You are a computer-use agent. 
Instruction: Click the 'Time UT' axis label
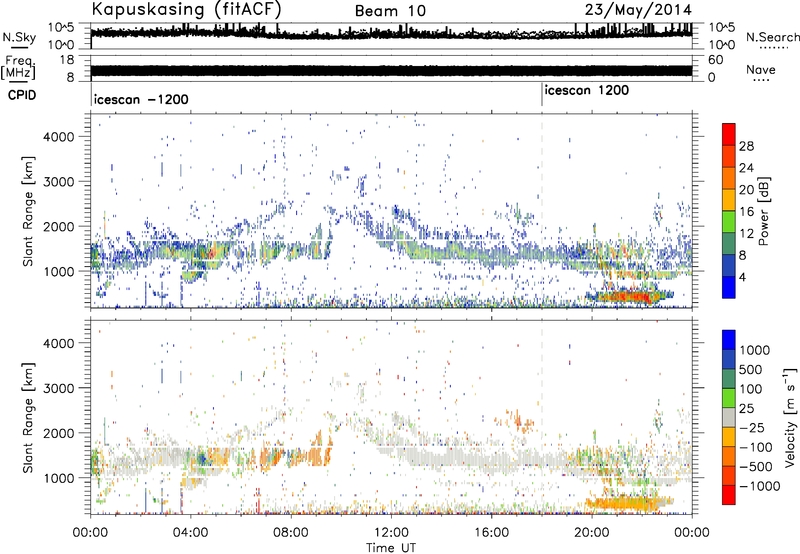point(391,548)
